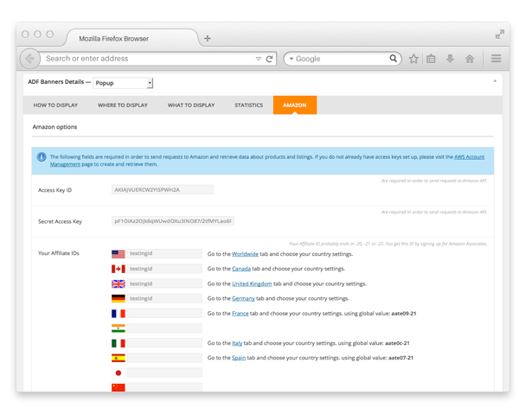Go to the home page icon
532x414 pixels.
pos(470,59)
